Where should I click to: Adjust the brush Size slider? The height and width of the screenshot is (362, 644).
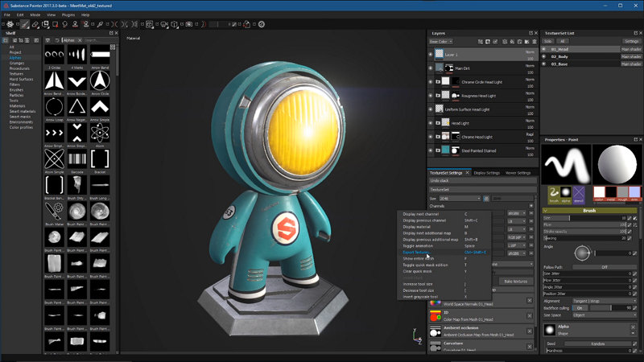pos(584,218)
